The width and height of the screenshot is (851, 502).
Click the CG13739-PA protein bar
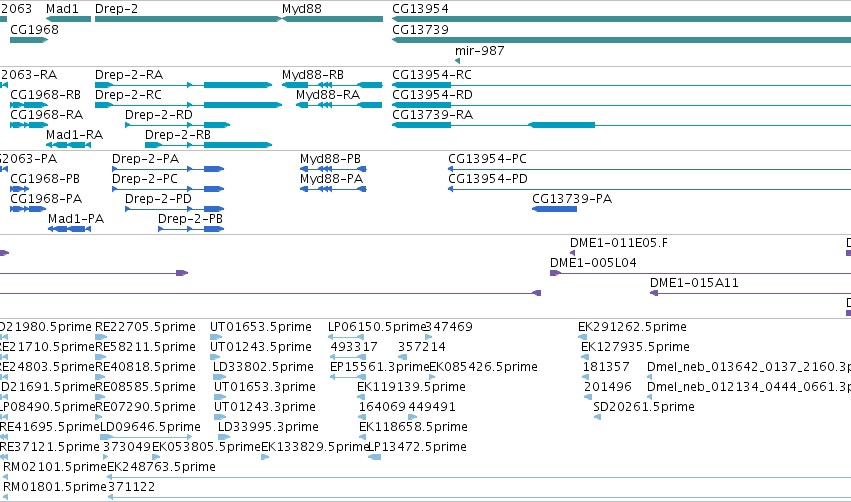point(554,209)
